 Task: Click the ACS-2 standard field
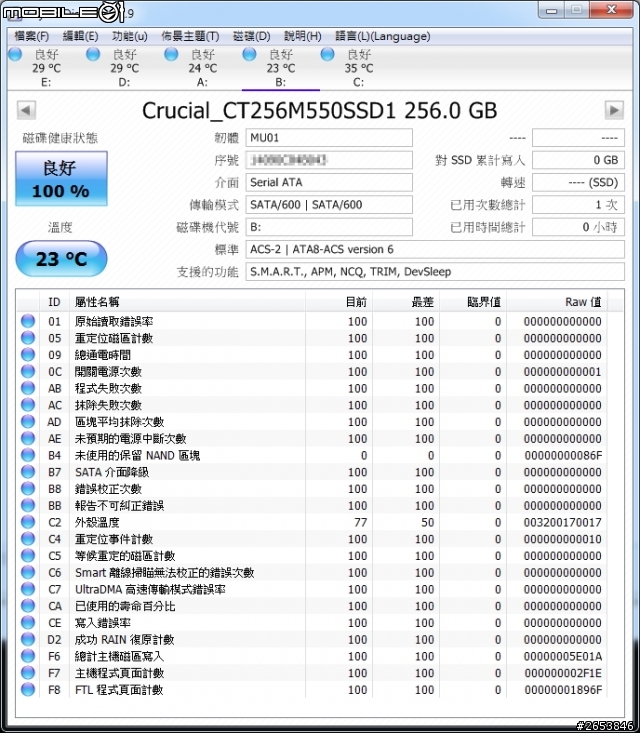coord(435,249)
